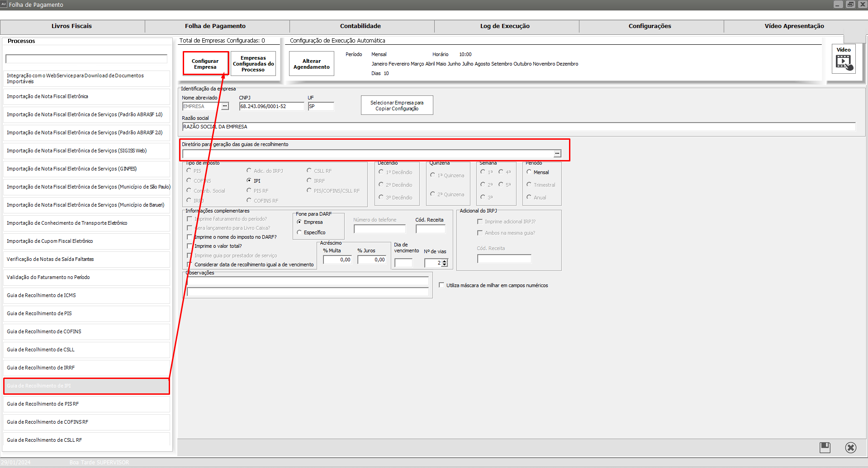
Task: Click the Número do telefone field
Action: (379, 229)
